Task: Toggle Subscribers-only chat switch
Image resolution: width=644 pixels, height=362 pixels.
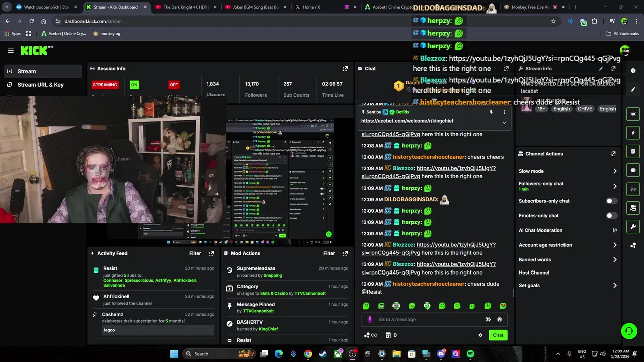Action: coord(611,201)
